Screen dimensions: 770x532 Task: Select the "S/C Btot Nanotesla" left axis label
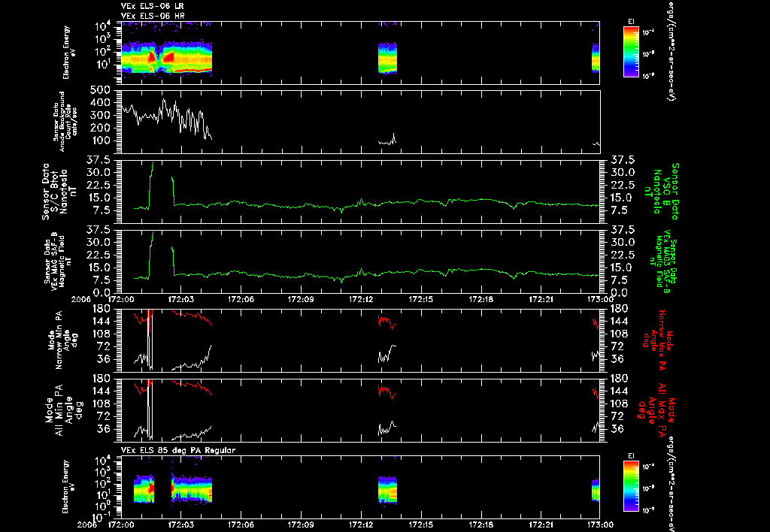59,192
